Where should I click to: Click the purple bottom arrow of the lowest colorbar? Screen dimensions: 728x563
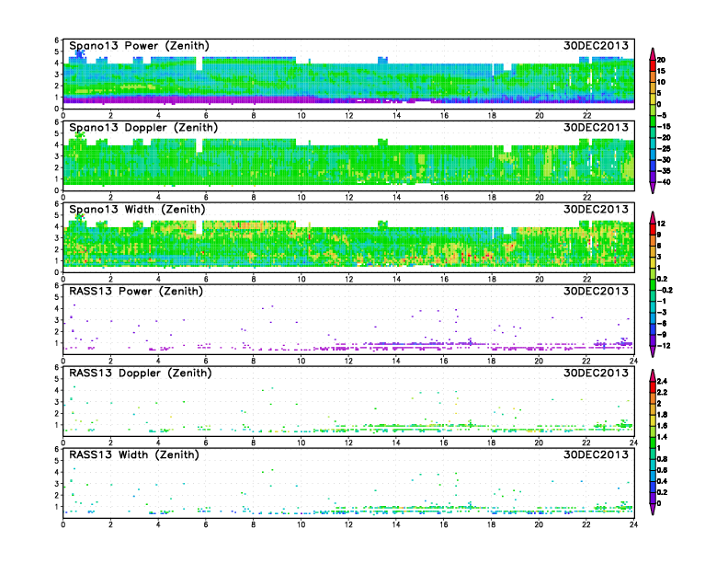(652, 509)
